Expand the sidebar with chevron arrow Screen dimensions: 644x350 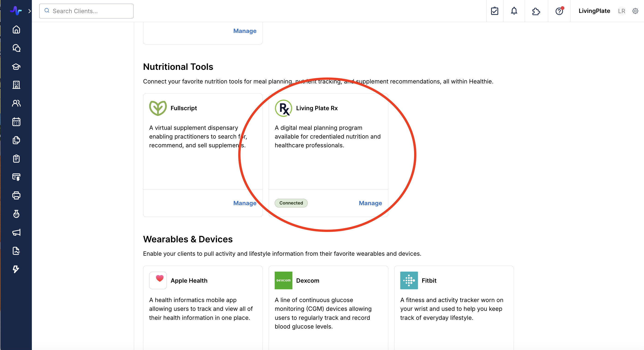(30, 11)
